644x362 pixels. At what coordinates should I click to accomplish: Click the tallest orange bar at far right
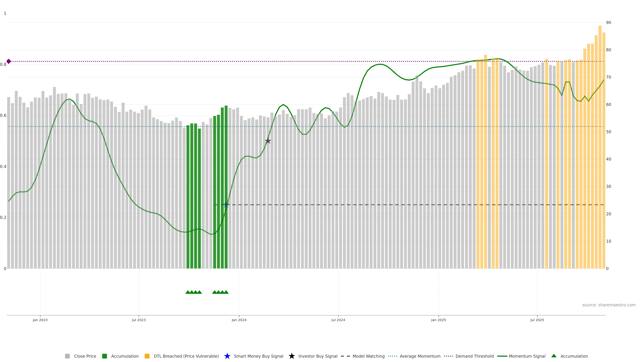(600, 150)
